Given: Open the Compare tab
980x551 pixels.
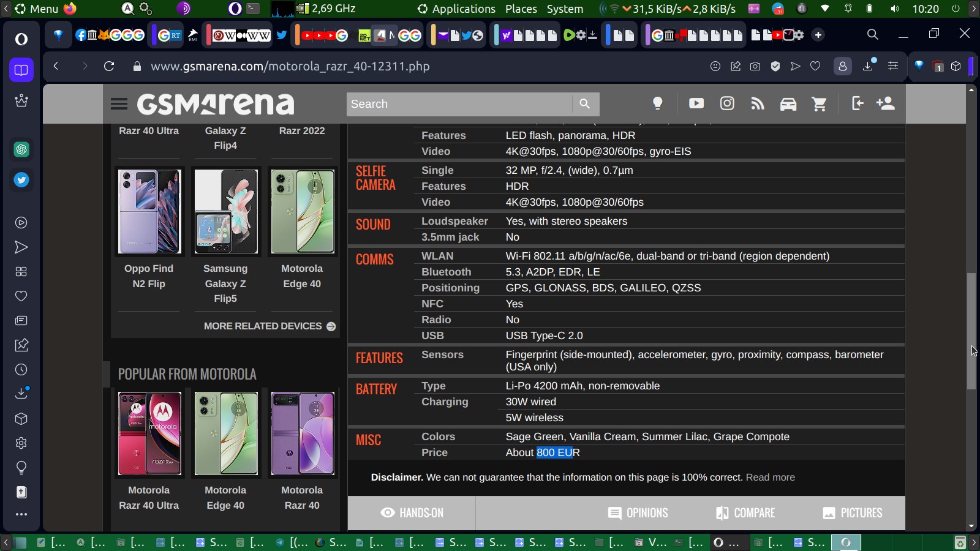Looking at the screenshot, I should pos(745,513).
